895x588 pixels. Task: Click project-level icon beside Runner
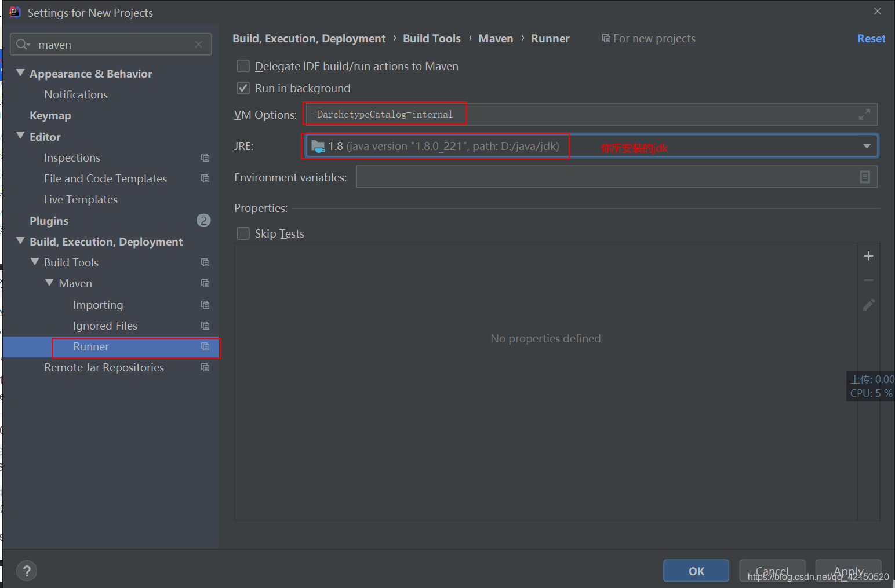point(205,346)
